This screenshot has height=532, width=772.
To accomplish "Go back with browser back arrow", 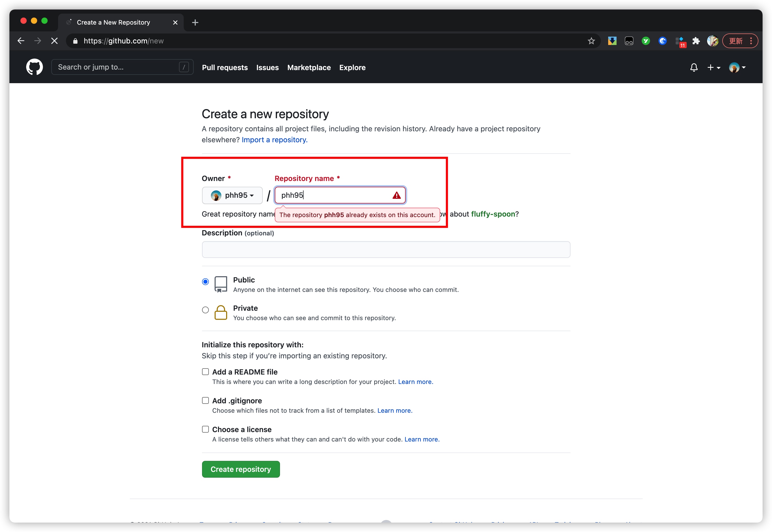I will pyautogui.click(x=21, y=41).
